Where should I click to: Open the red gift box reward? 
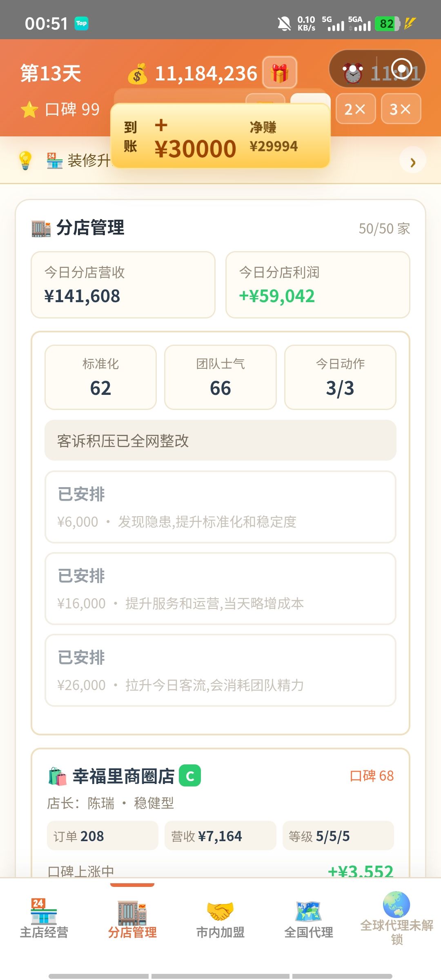pyautogui.click(x=280, y=73)
